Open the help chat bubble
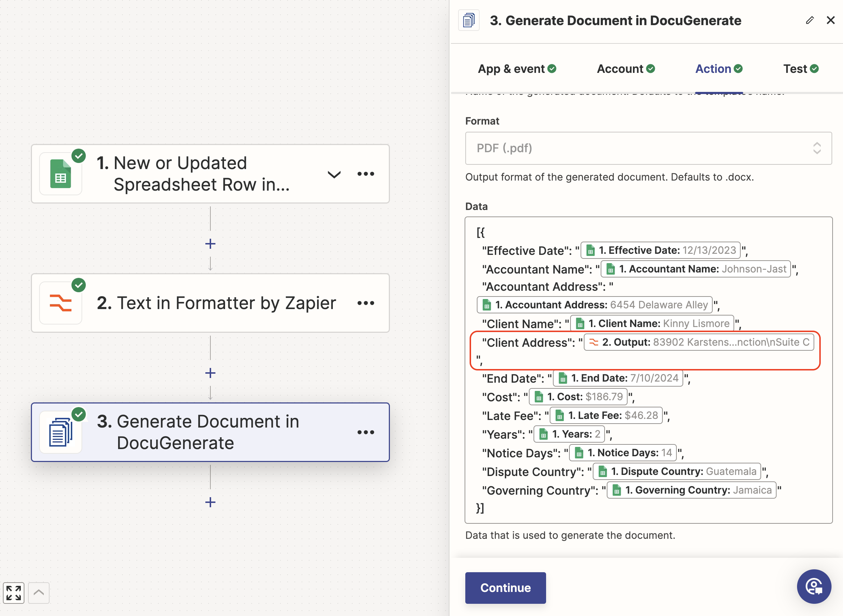Viewport: 843px width, 616px height. tap(814, 586)
